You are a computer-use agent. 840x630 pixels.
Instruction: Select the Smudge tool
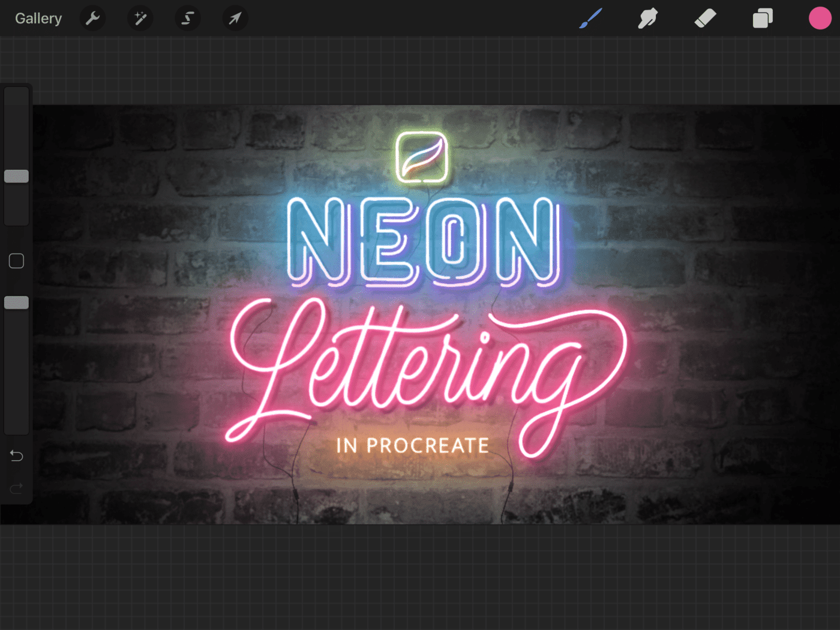(648, 19)
